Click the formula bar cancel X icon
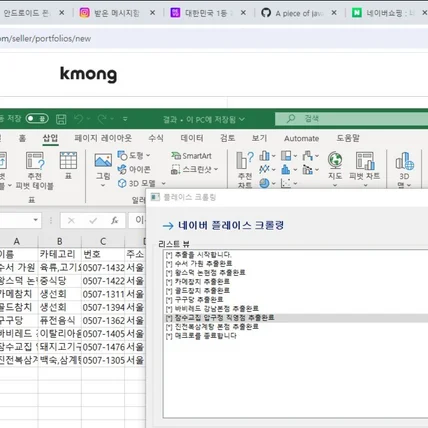 [x=71, y=220]
